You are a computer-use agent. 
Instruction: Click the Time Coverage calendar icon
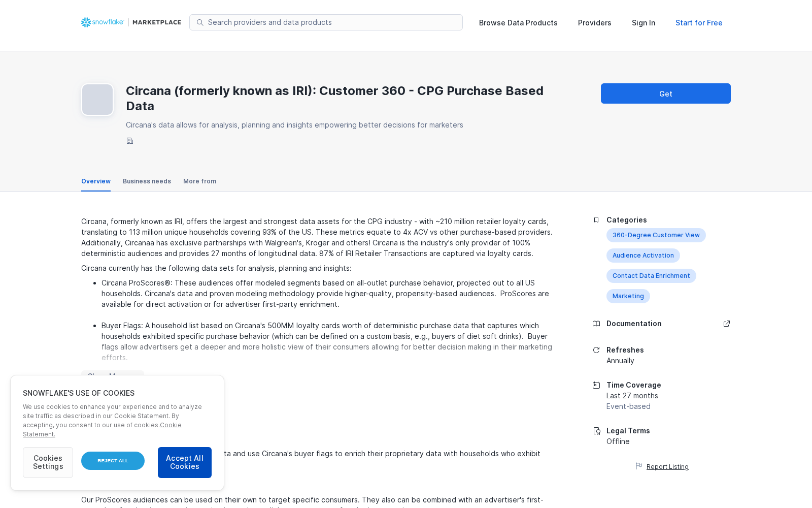point(596,385)
